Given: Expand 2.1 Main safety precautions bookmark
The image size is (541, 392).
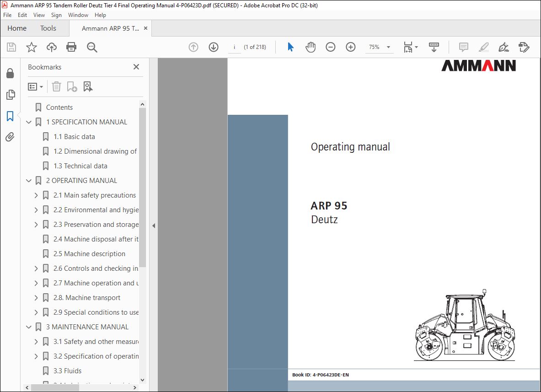Looking at the screenshot, I should pos(36,195).
